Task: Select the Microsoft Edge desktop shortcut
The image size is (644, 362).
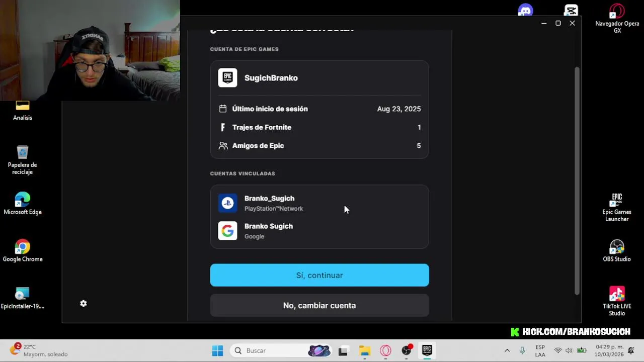Action: tap(23, 204)
